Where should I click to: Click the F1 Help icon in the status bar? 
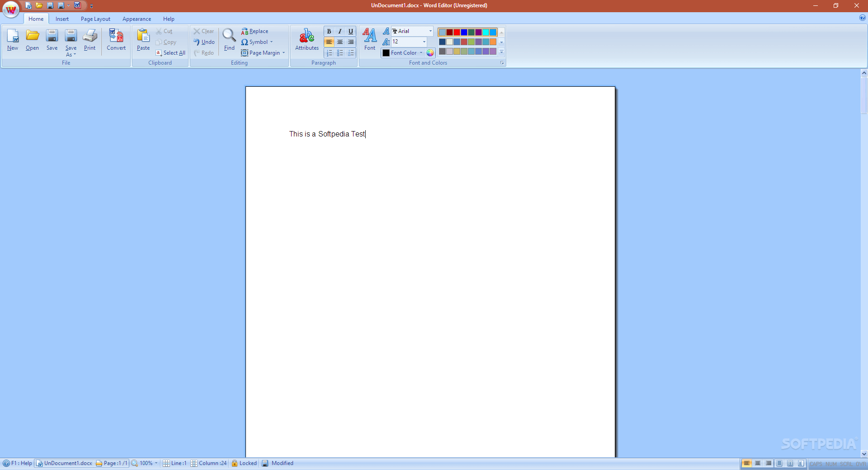[6, 463]
